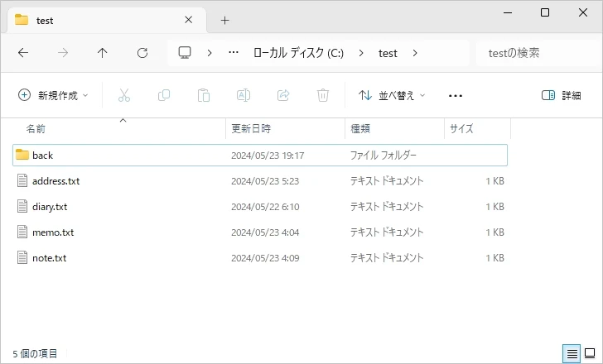
Task: Select ローカル ディスク (C:) in the breadcrumb
Action: [298, 53]
